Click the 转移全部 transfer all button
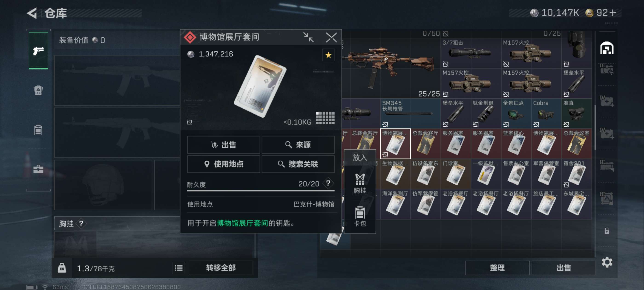This screenshot has height=290, width=644. [221, 268]
